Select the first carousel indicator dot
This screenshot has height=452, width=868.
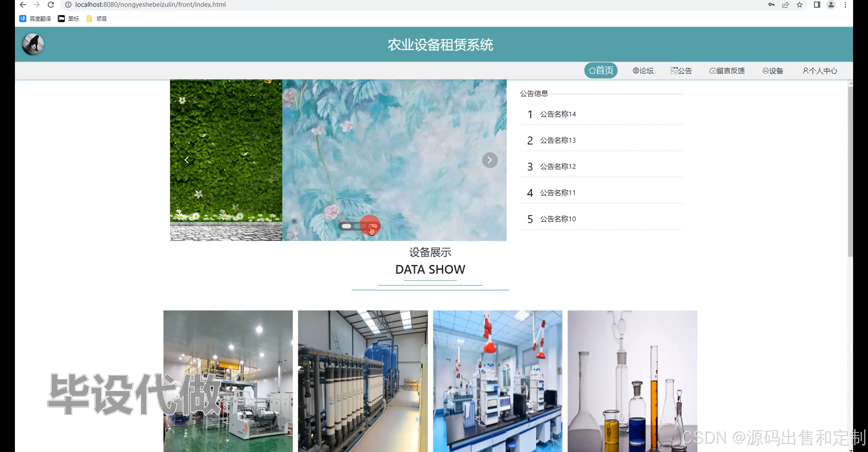pos(346,226)
